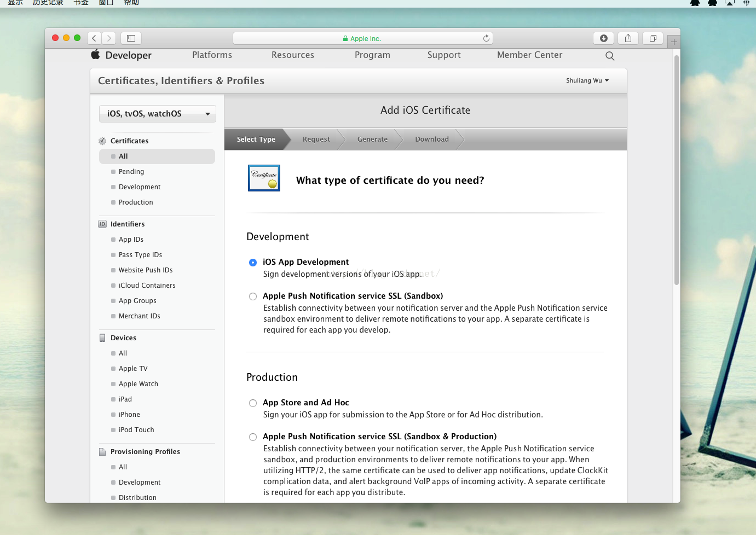Click the iOS App Development label
756x535 pixels.
tap(305, 262)
